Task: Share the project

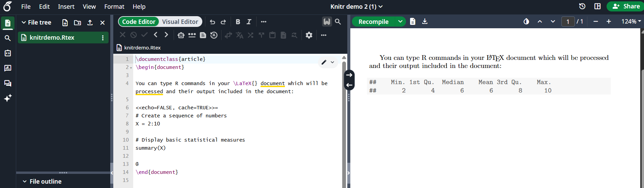Action: tap(626, 6)
